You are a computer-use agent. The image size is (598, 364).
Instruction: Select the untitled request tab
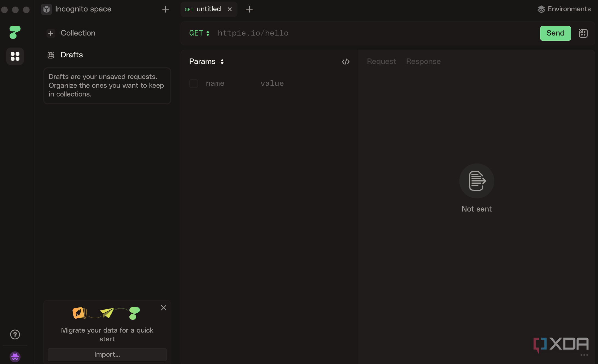pyautogui.click(x=209, y=9)
